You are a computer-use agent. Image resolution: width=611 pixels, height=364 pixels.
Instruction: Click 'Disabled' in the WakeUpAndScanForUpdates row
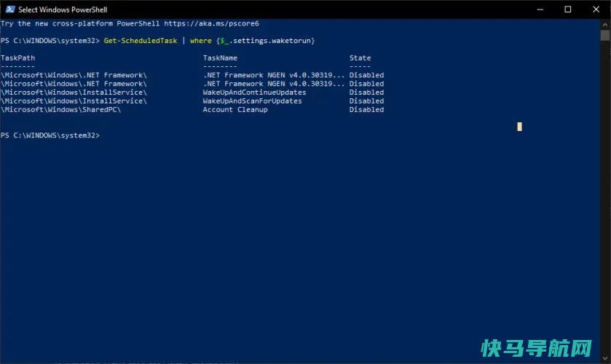pos(366,101)
